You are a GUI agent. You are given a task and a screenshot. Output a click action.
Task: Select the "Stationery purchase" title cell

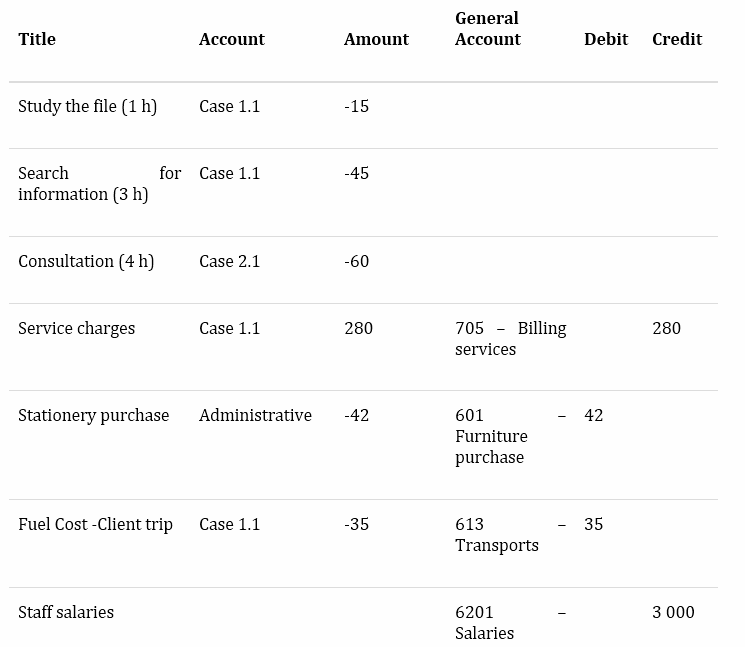tap(93, 415)
